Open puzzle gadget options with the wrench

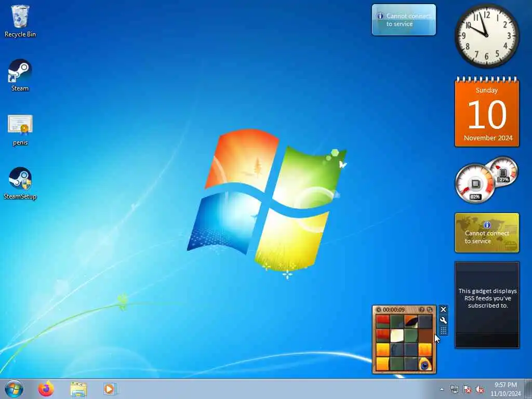click(x=443, y=320)
